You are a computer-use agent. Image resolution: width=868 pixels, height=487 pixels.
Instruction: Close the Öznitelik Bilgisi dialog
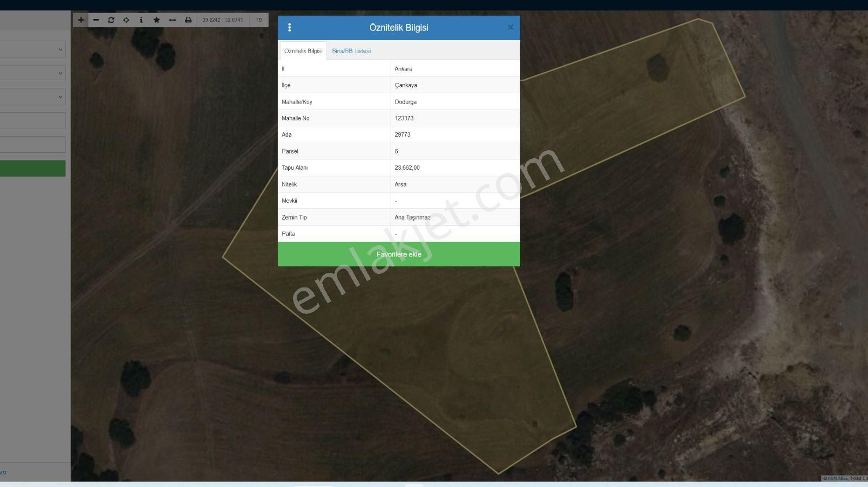click(510, 27)
